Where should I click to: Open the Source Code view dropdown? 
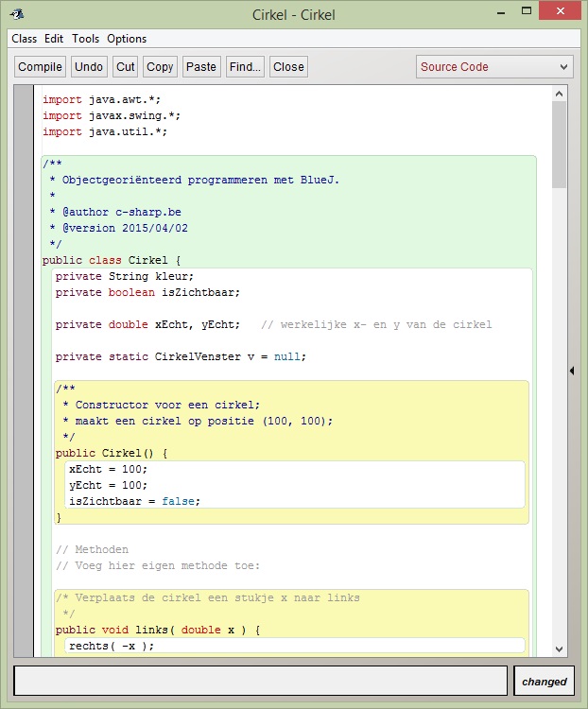pos(494,67)
